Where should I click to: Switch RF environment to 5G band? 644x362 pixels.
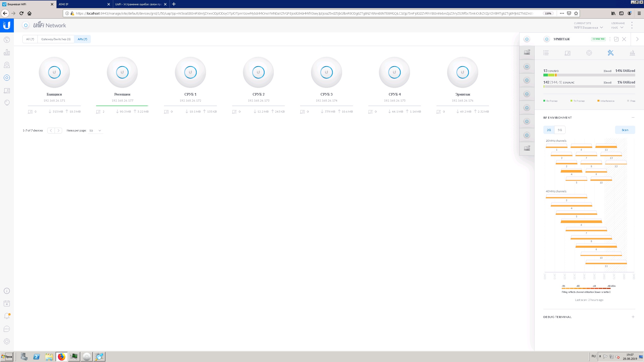pos(560,130)
